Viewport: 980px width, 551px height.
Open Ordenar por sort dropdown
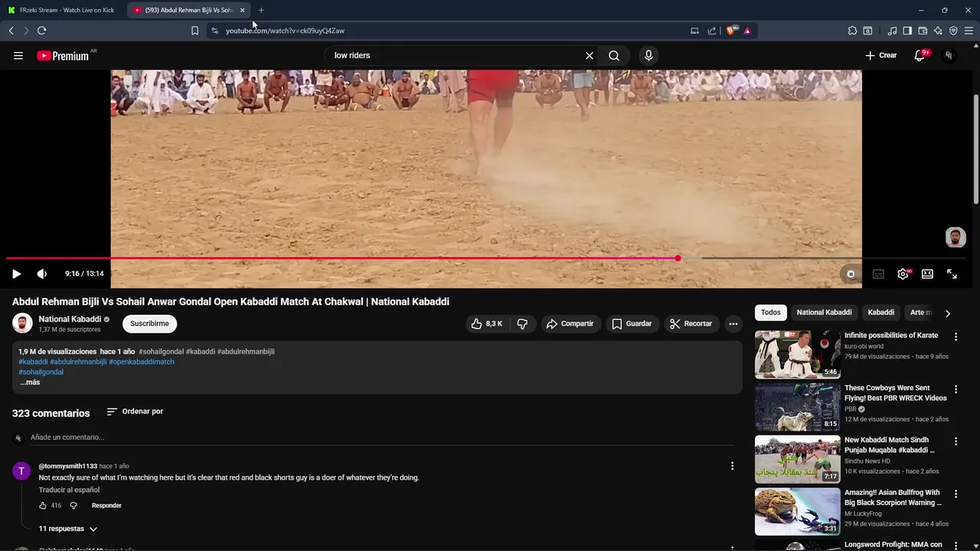(135, 412)
